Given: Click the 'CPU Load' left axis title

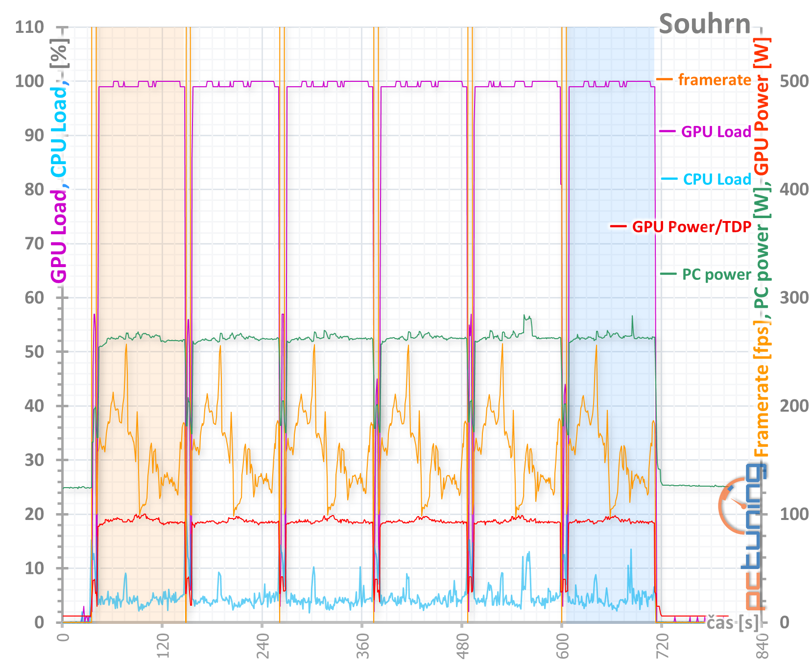Looking at the screenshot, I should point(59,132).
